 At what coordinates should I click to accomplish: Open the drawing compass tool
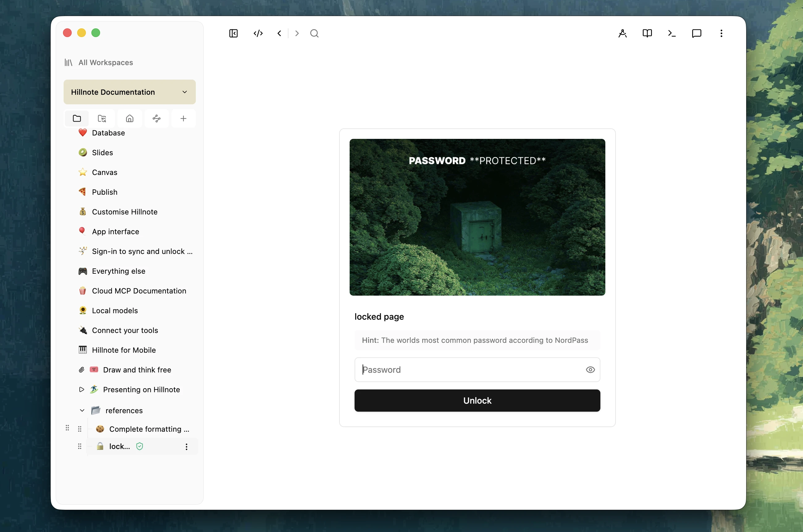coord(623,33)
